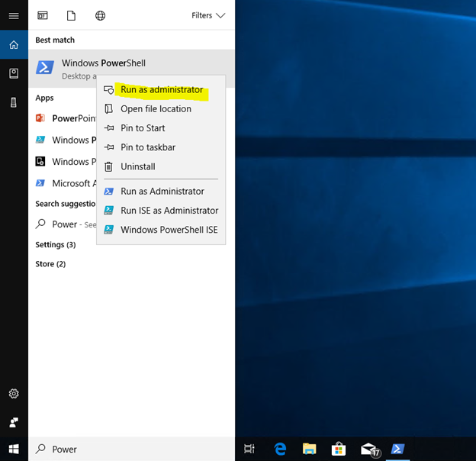This screenshot has width=476, height=461.
Task: Click the large PowerShell icon in Best match
Action: [x=45, y=67]
